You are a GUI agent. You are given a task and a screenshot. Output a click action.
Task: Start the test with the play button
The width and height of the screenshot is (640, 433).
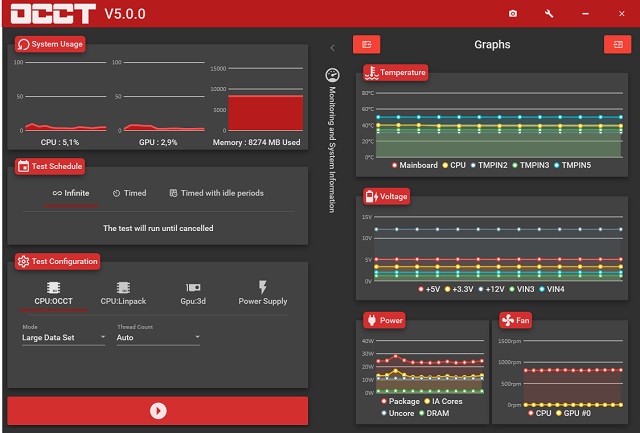[x=158, y=411]
